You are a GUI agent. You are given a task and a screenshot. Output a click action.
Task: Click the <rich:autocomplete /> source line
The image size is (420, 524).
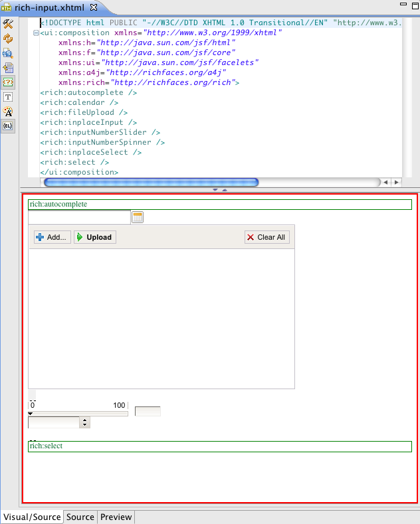click(88, 92)
